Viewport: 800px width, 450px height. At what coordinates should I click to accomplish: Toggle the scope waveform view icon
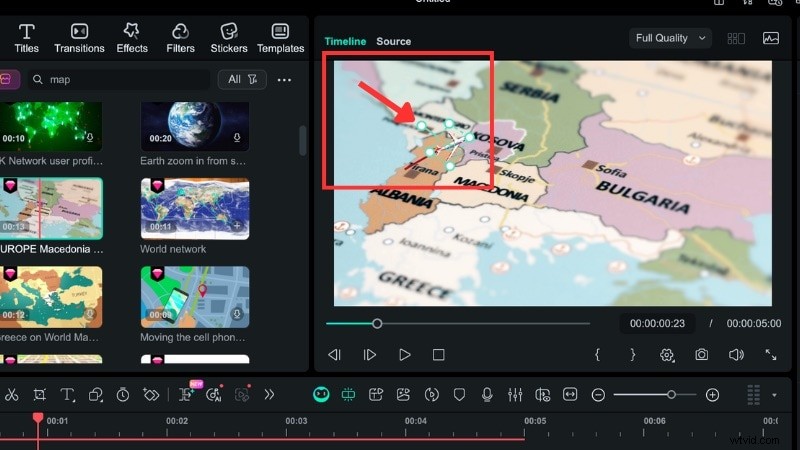coord(770,38)
